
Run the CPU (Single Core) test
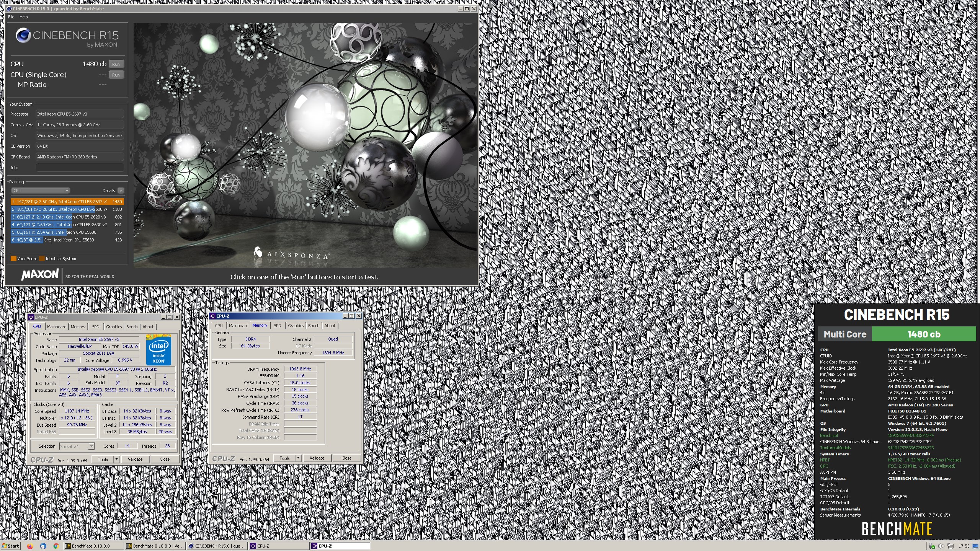tap(116, 75)
